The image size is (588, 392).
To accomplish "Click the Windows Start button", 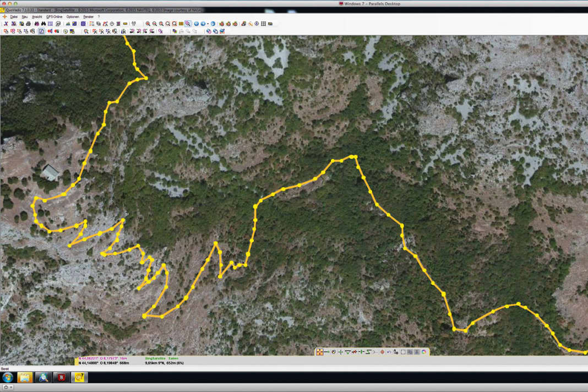I will [x=8, y=377].
